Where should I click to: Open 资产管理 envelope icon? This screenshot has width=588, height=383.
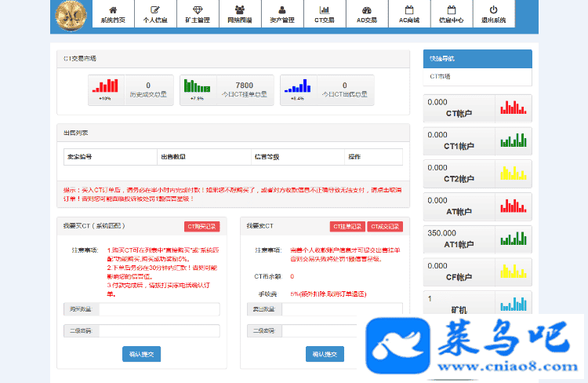[x=281, y=9]
